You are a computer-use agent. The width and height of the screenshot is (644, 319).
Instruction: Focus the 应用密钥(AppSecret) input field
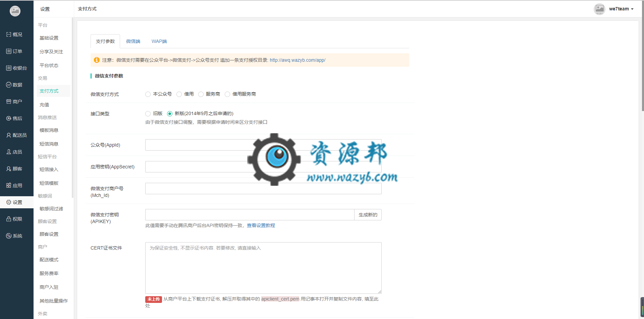(263, 167)
